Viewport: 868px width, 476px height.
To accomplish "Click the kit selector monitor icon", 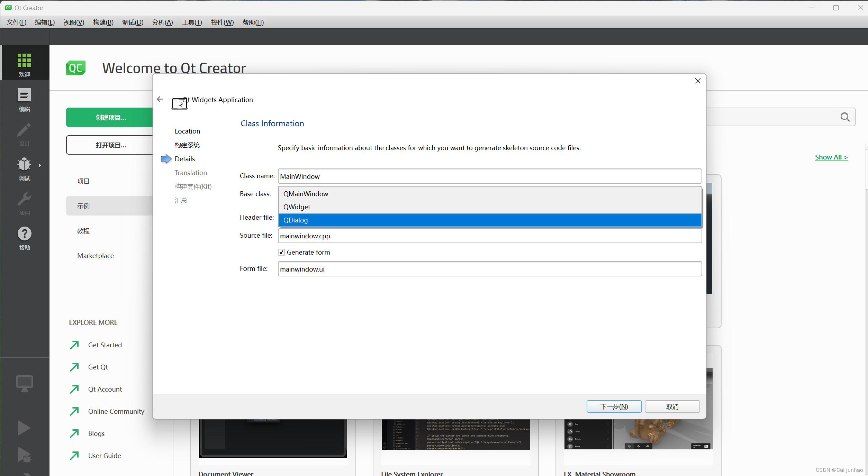I will [x=24, y=383].
